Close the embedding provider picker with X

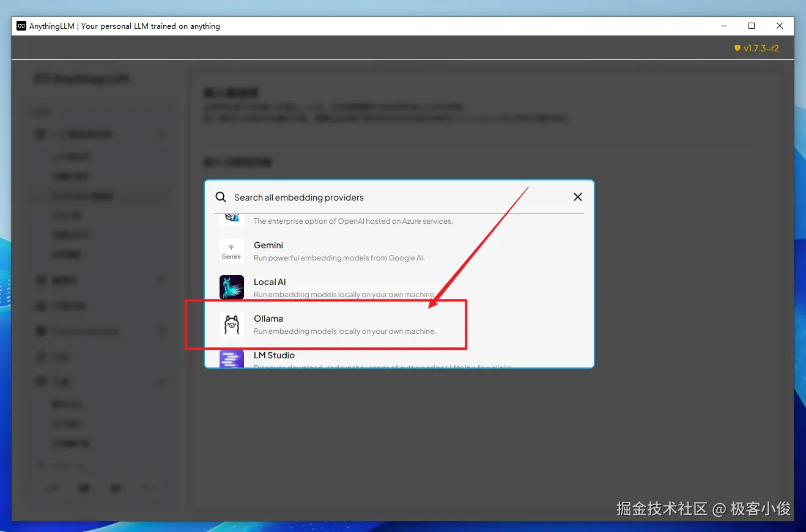[x=577, y=197]
